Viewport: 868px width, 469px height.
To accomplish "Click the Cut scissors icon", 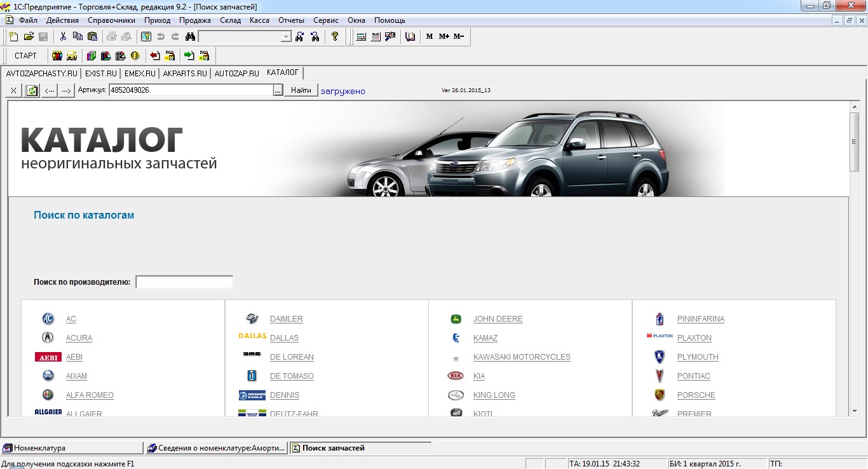I will tap(63, 37).
